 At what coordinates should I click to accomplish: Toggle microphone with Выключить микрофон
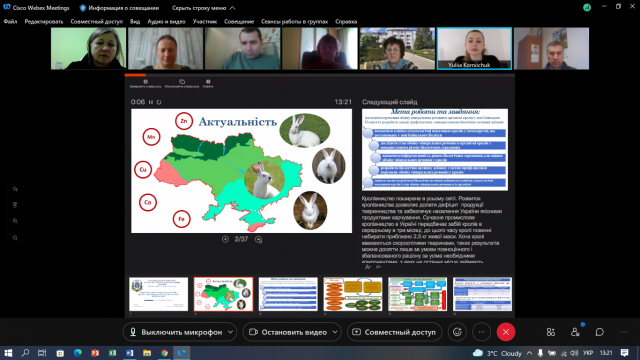[176, 332]
